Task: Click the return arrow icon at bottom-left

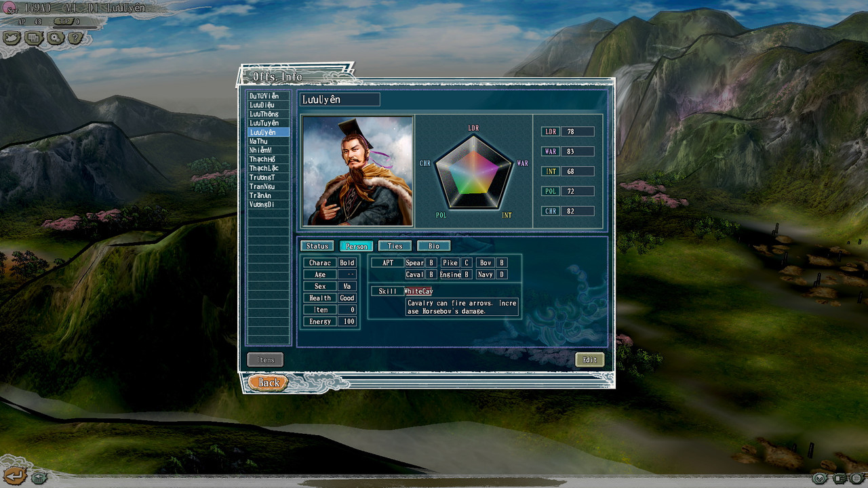Action: pos(14,476)
